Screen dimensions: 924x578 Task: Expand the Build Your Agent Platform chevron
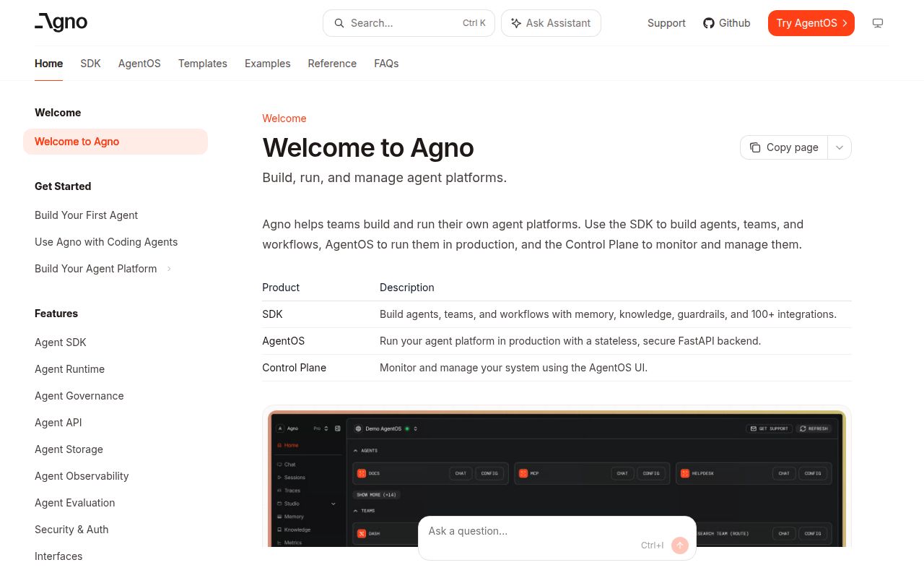tap(169, 269)
